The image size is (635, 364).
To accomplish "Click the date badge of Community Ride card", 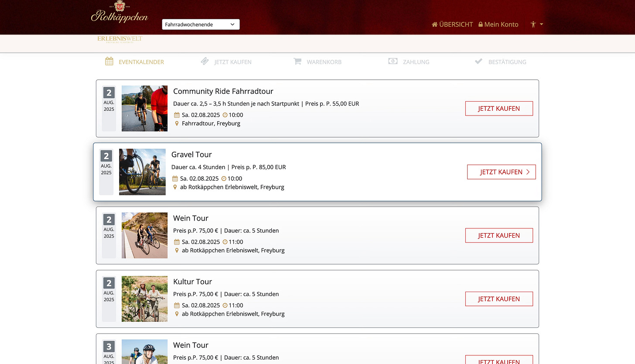I will coord(109,109).
